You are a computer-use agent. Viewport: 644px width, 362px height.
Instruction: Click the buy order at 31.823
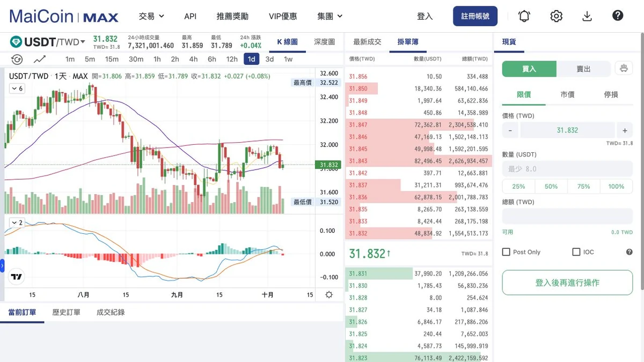click(419, 358)
